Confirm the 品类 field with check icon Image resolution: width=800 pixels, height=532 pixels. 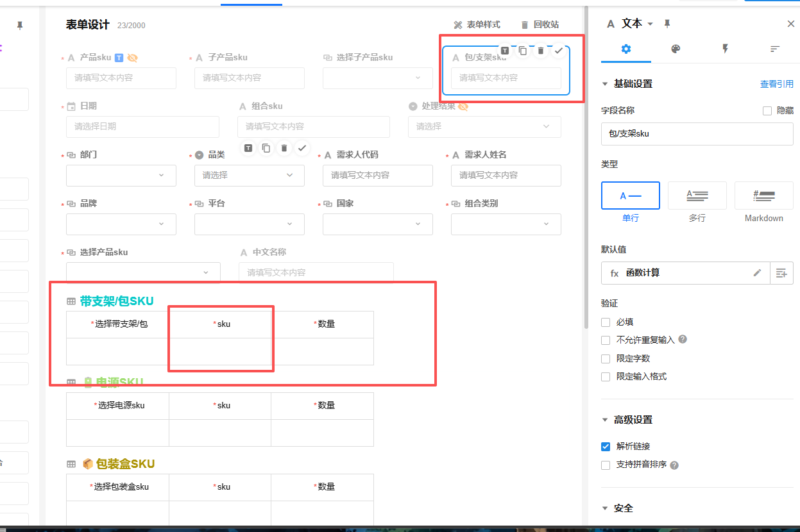point(301,148)
